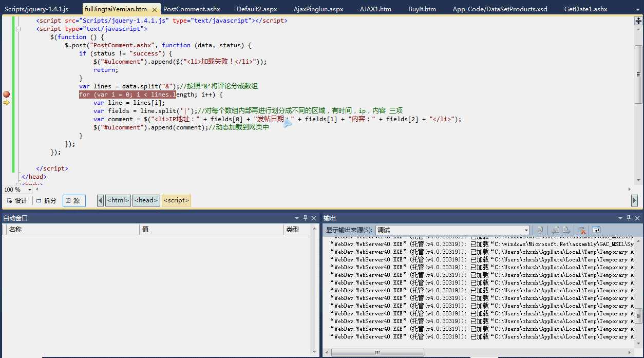Pin the Autos window (auto hide)
This screenshot has height=358, width=644.
(305, 218)
